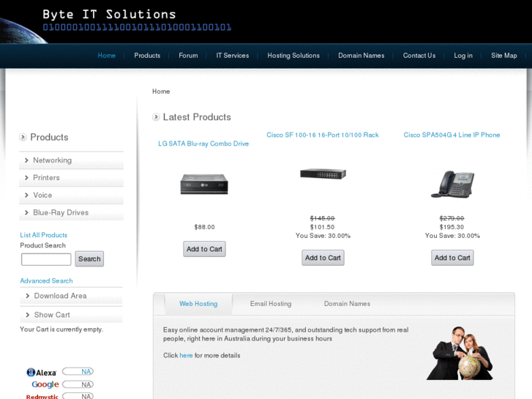Open the Site Map page
The image size is (532, 399).
(504, 56)
